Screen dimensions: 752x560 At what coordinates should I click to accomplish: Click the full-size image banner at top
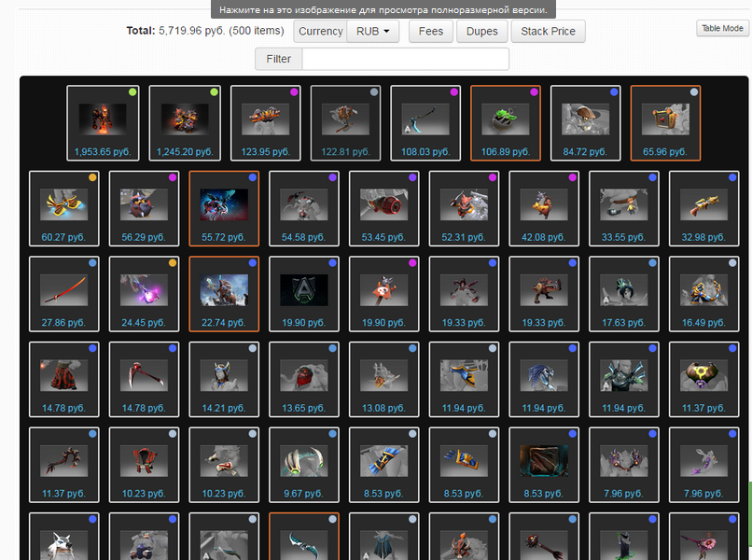[x=383, y=9]
